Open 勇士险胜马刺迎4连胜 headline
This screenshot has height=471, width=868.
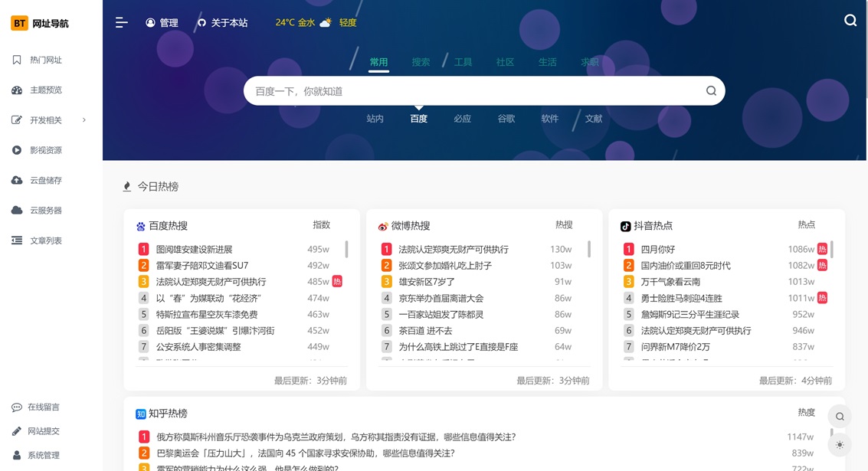click(681, 298)
